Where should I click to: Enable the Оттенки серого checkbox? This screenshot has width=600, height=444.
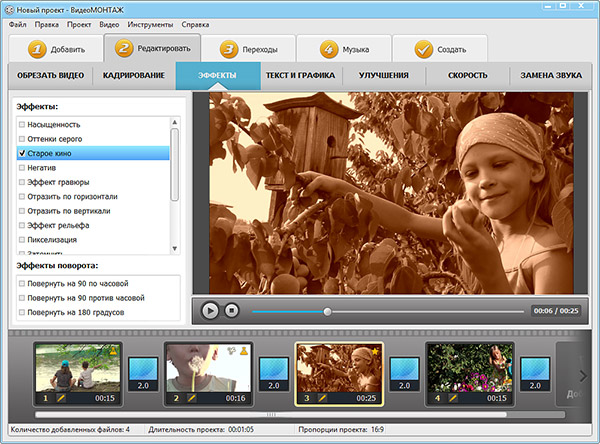(x=22, y=139)
